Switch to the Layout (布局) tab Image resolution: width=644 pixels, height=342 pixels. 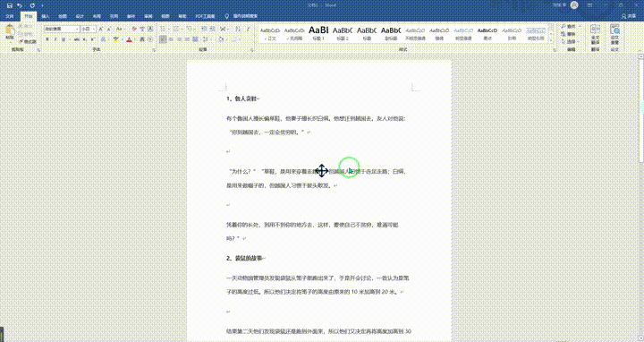(97, 16)
